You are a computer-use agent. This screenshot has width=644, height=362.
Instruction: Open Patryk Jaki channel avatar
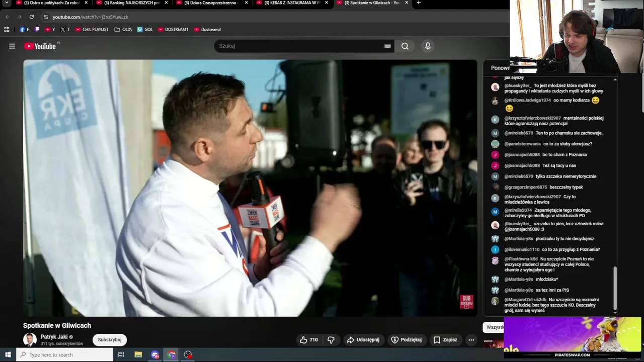pyautogui.click(x=30, y=340)
